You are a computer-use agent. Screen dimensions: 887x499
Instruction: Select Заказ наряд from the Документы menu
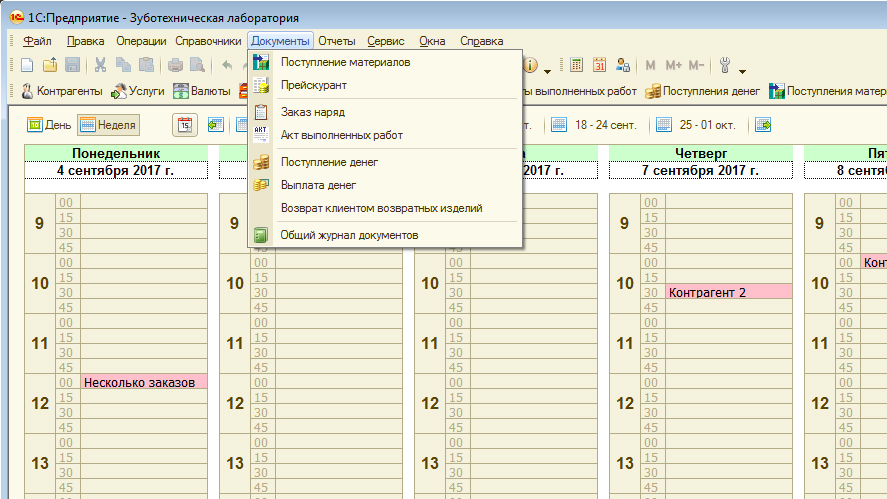tap(312, 112)
